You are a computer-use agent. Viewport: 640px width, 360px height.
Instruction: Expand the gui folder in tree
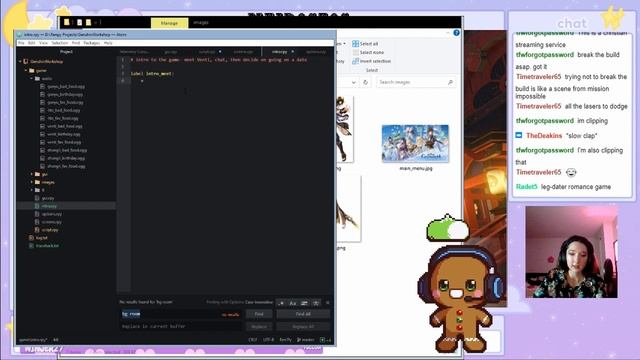click(32, 174)
